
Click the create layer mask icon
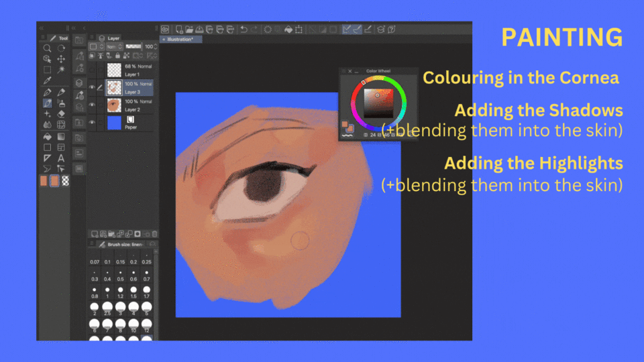tap(138, 234)
